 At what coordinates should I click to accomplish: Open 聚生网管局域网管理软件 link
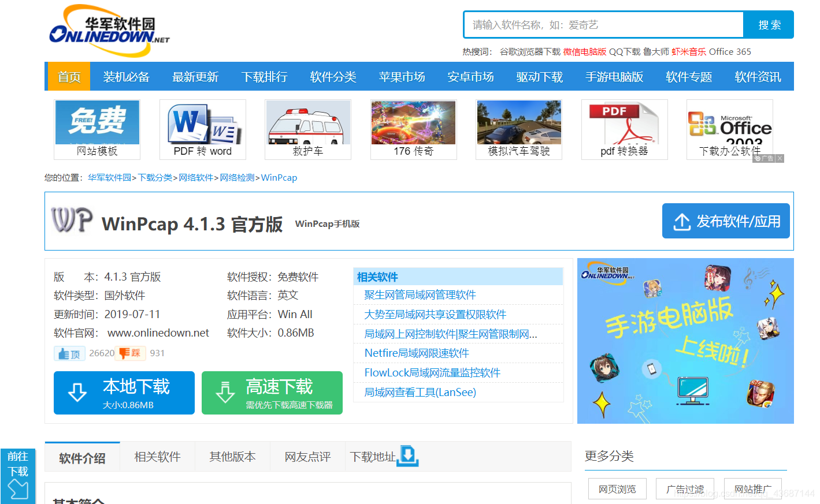(420, 295)
